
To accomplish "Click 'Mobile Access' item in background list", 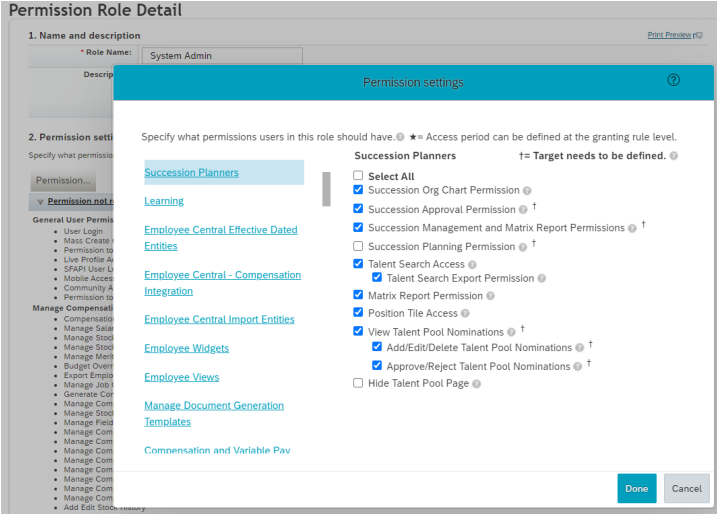I will 88,278.
